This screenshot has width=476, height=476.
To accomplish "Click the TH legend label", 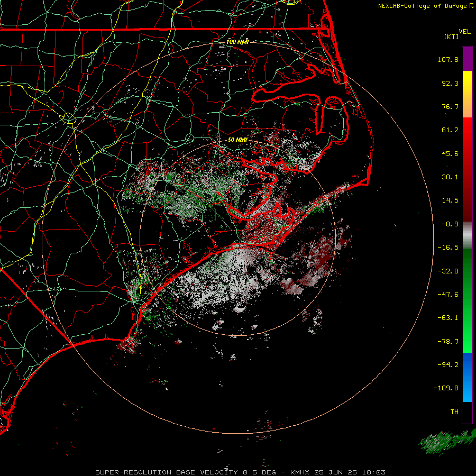I will 454,412.
